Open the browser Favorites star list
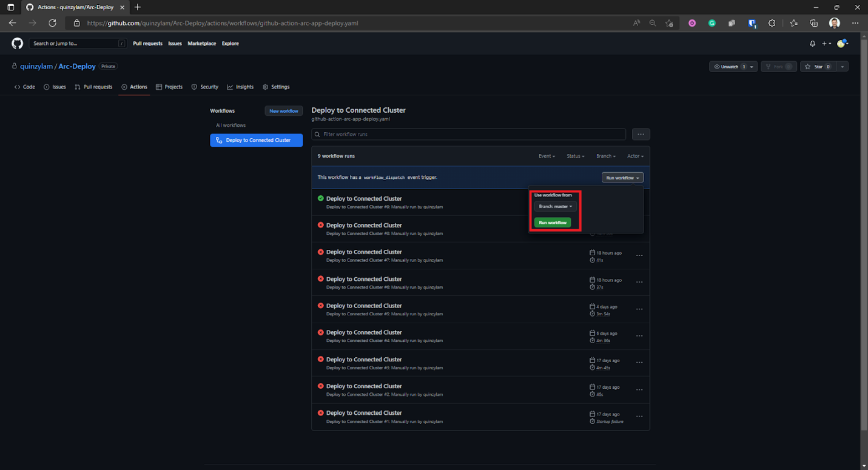The image size is (868, 470). pos(794,23)
